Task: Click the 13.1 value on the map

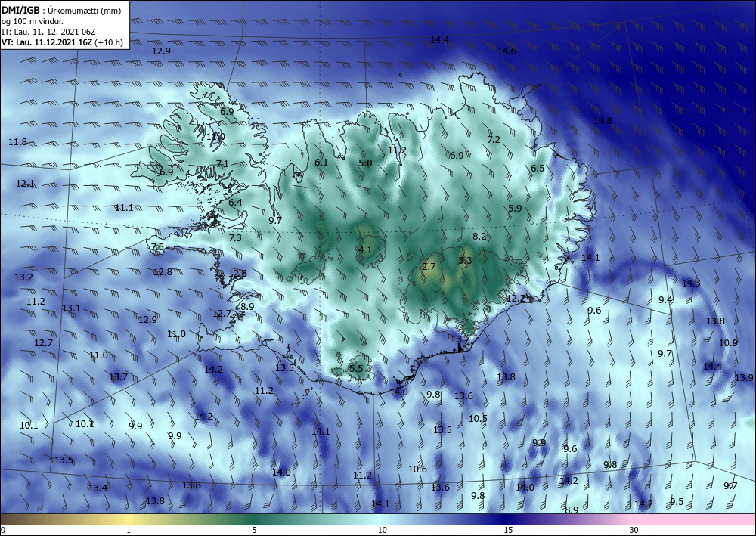Action: click(x=71, y=308)
